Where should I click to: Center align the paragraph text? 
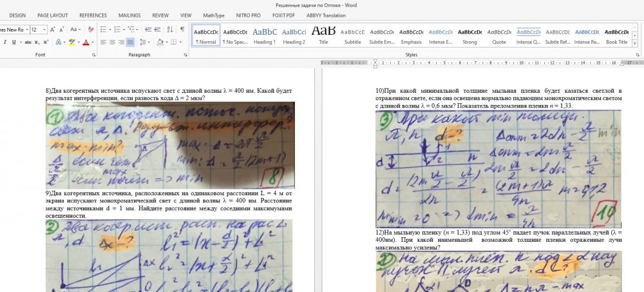coord(111,43)
